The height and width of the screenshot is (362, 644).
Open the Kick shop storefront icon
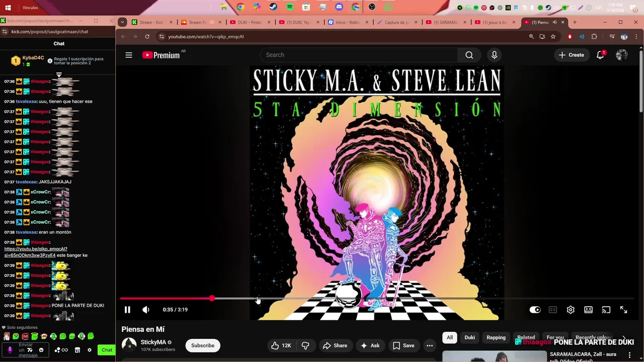click(77, 350)
